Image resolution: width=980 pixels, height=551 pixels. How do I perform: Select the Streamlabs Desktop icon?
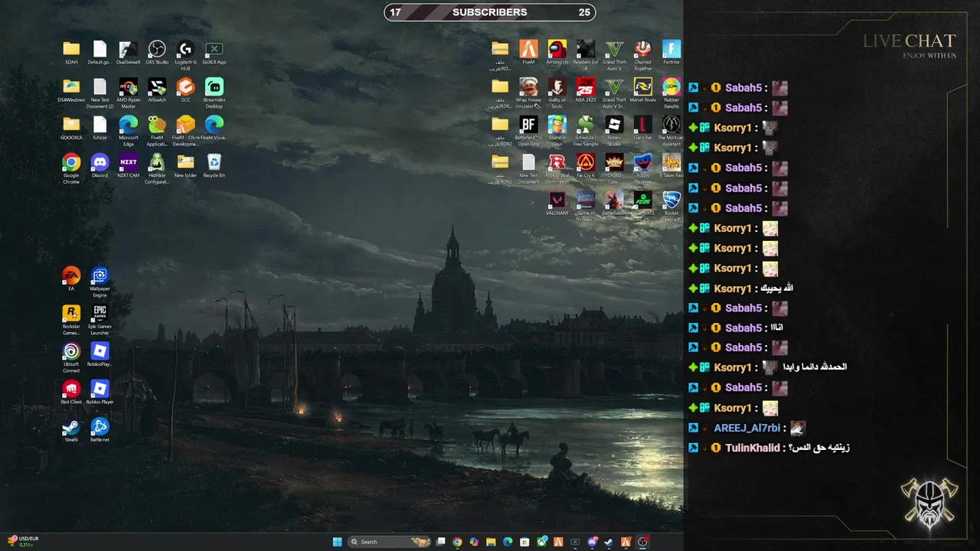click(214, 93)
